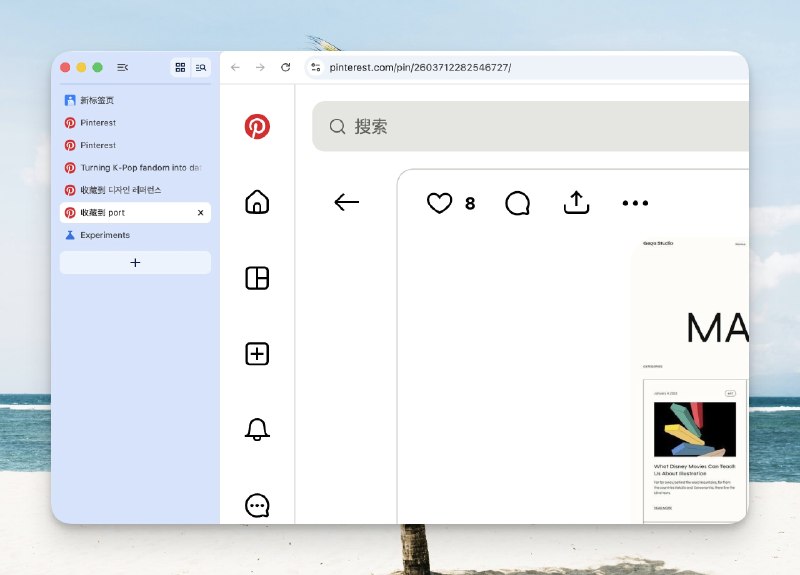Open the boards layout icon
This screenshot has width=800, height=575.
pos(257,278)
